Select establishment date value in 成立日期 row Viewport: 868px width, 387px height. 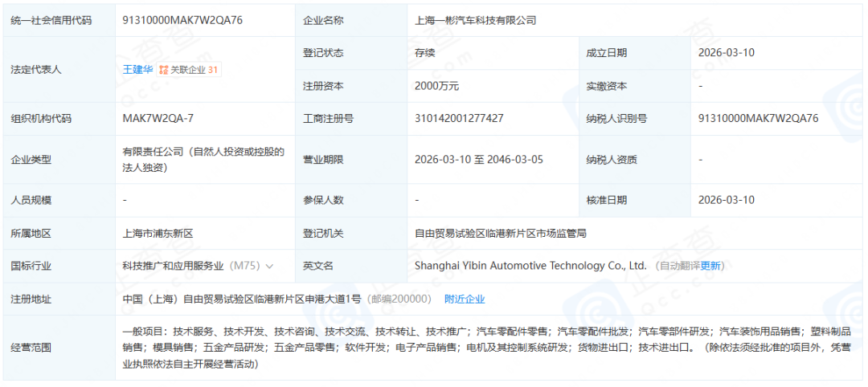coord(727,53)
